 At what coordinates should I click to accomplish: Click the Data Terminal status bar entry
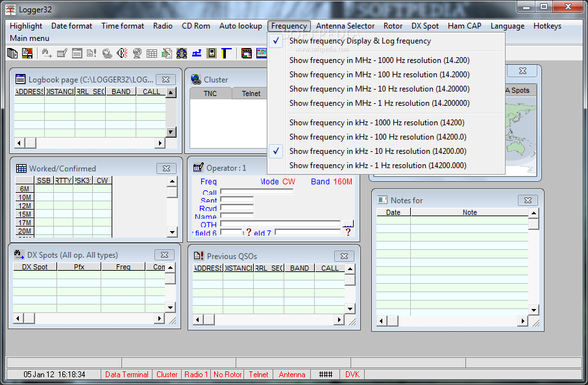(x=127, y=374)
